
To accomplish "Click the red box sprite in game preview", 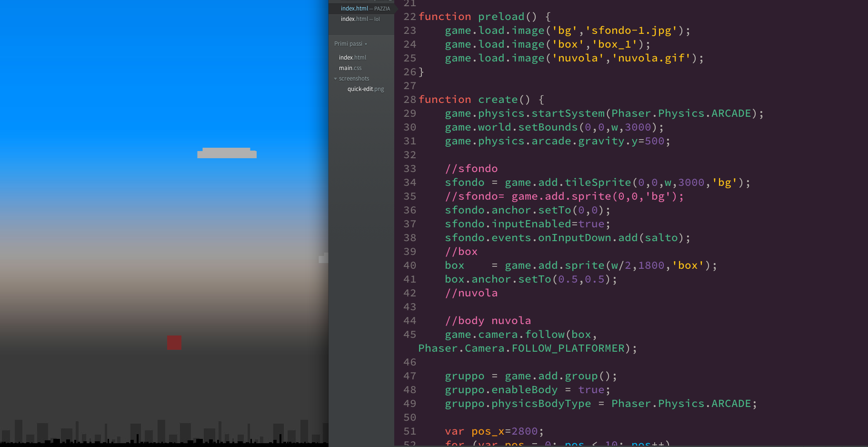I will 174,343.
